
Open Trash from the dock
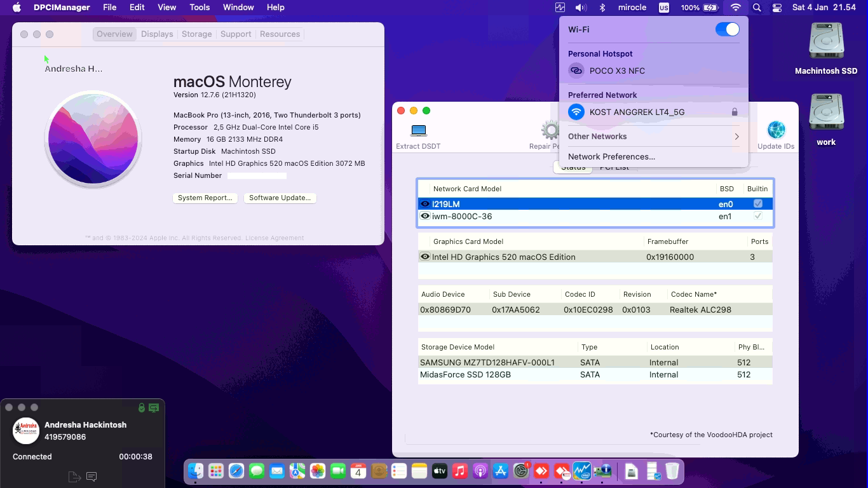coord(672,471)
